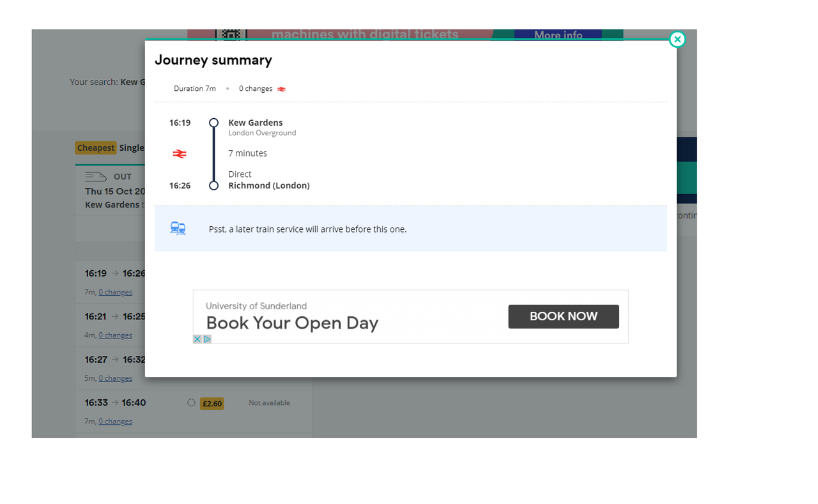Click the 7 minutes journey leg text
Viewport: 818px width, 504px height.
248,153
